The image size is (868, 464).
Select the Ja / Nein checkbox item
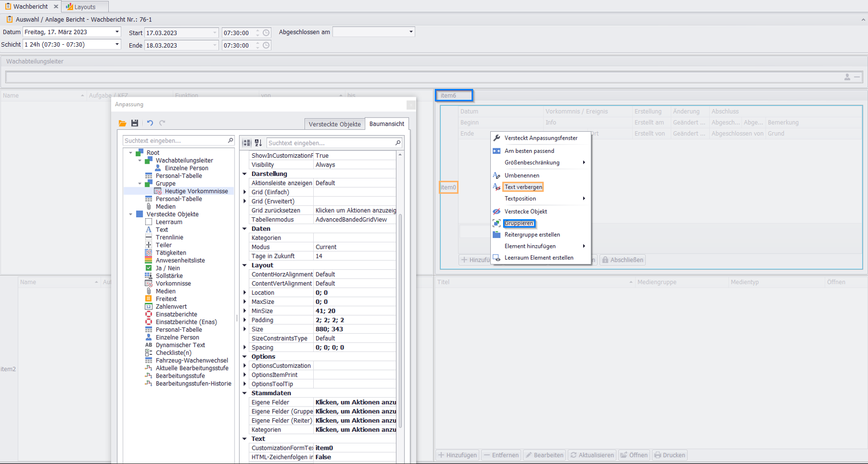coord(167,268)
